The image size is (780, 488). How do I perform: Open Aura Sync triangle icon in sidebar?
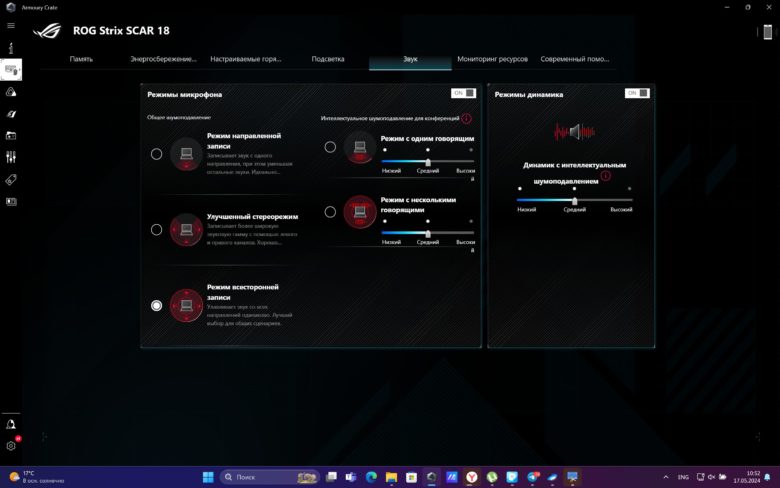11,92
